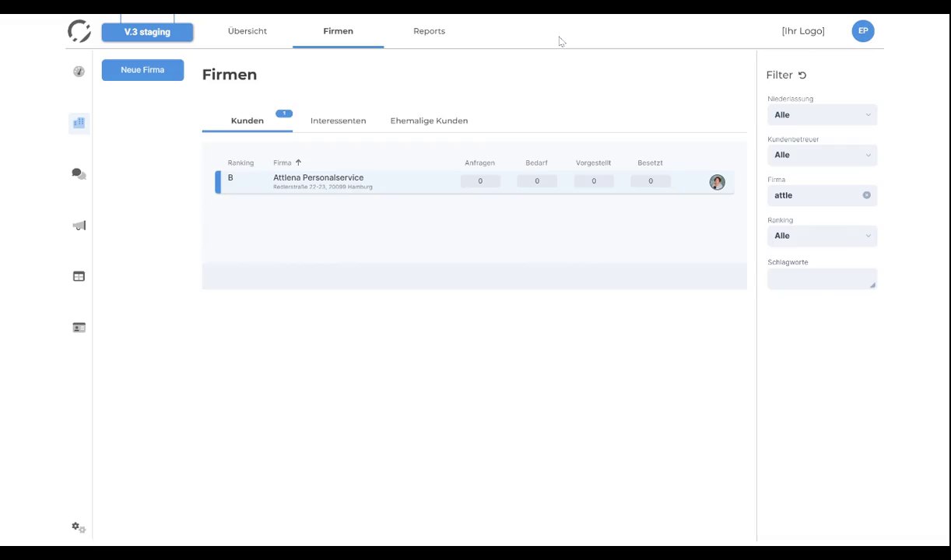Click the Ranking column header
Viewport: 951px width, 560px height.
[240, 163]
